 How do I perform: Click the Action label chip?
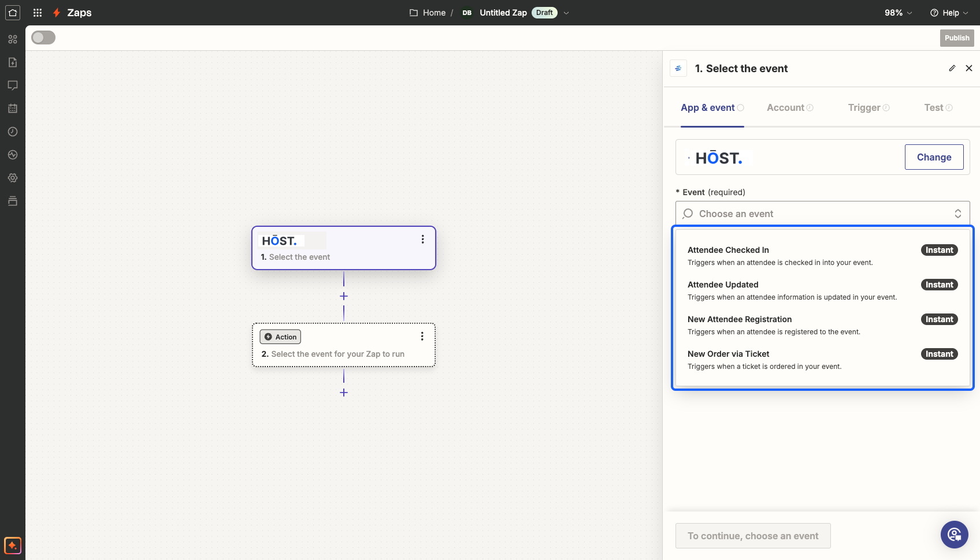coord(280,337)
